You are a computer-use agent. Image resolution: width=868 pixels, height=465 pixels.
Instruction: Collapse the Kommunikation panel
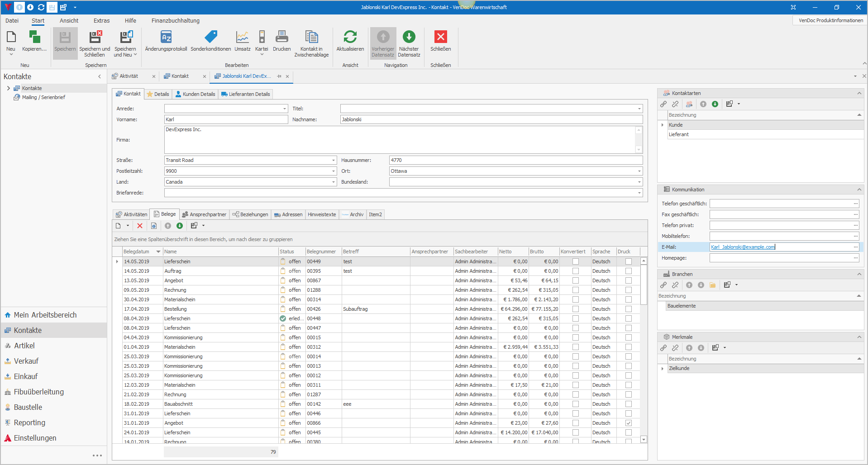point(859,190)
